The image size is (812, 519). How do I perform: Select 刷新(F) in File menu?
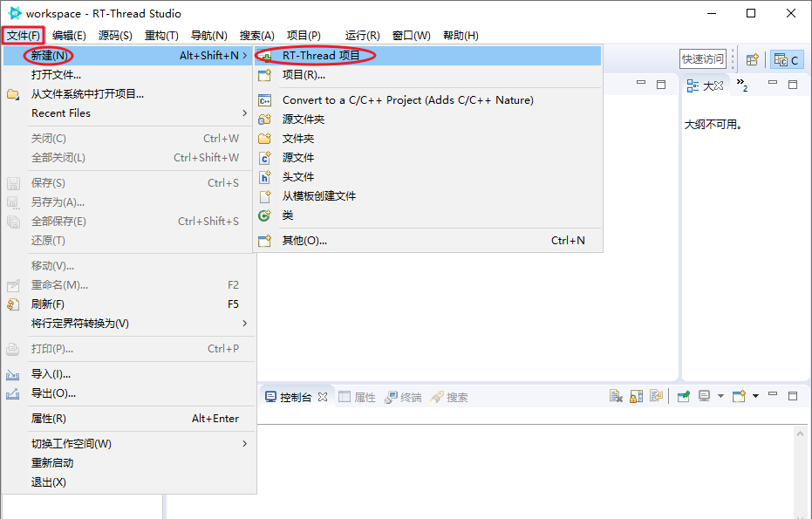tap(128, 304)
